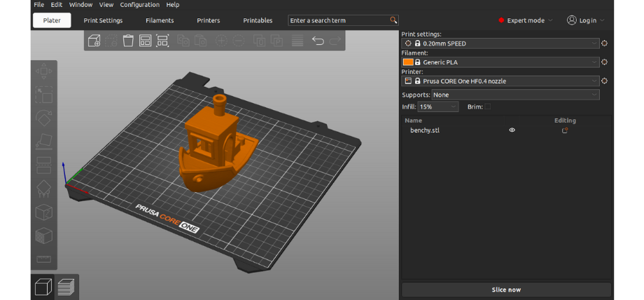Open the variable layer height tool
The image size is (644, 300).
(x=297, y=41)
